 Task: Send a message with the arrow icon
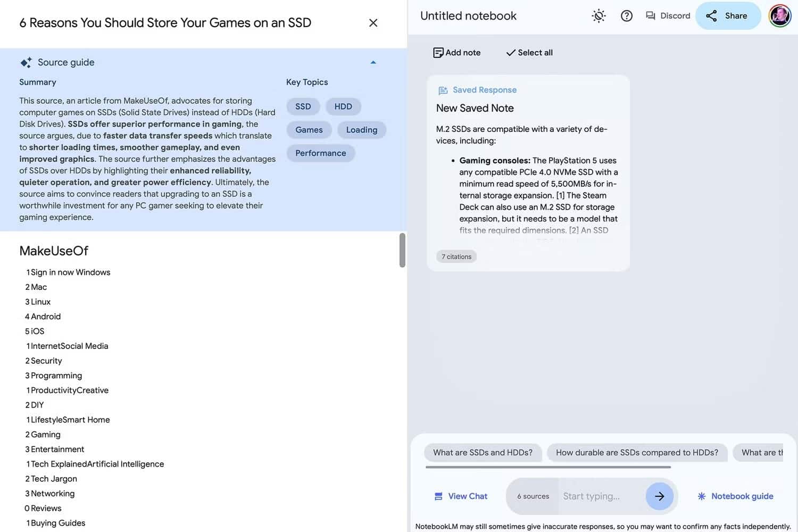click(659, 496)
